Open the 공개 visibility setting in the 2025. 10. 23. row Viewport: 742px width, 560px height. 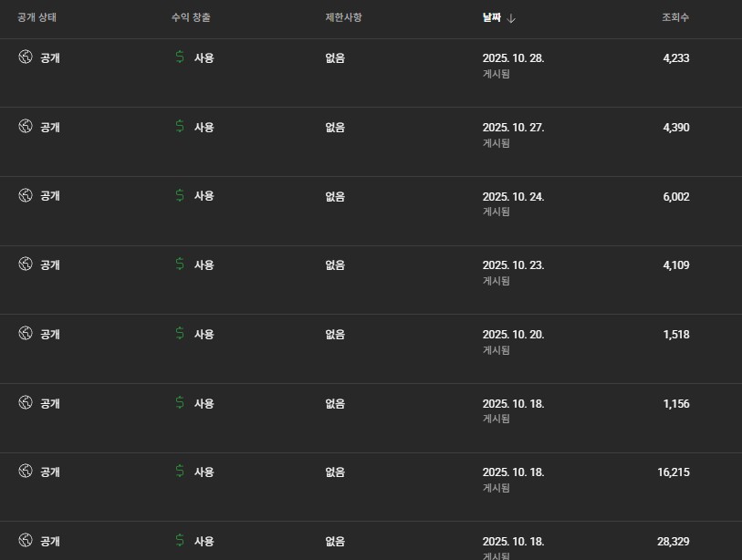tap(50, 264)
